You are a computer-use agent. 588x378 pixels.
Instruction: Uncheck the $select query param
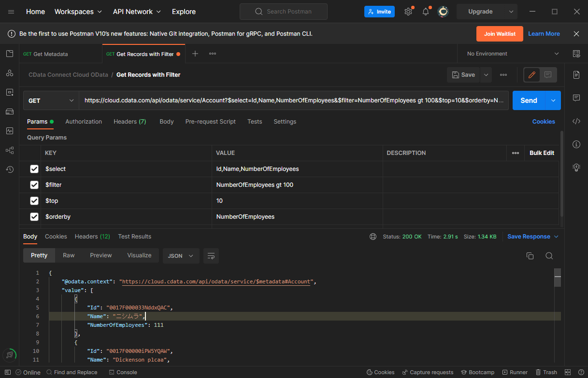[34, 169]
